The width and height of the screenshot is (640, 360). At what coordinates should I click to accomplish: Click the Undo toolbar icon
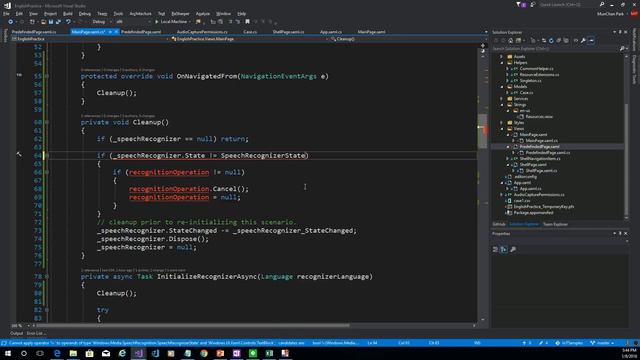coord(68,22)
